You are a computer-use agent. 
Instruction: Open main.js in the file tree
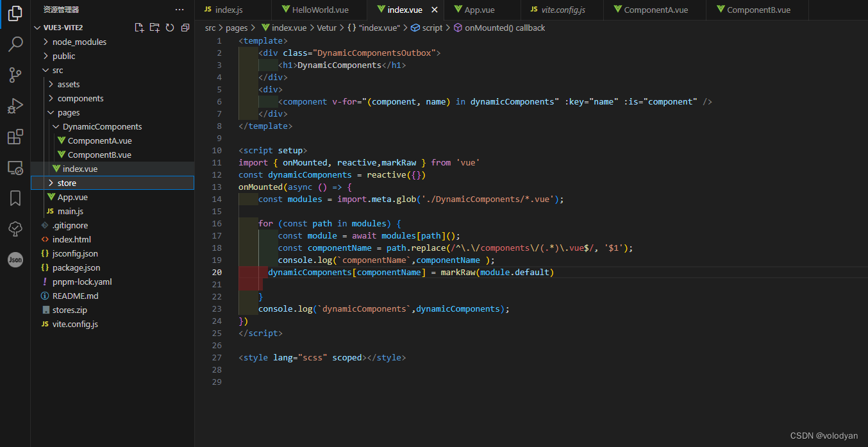112,211
